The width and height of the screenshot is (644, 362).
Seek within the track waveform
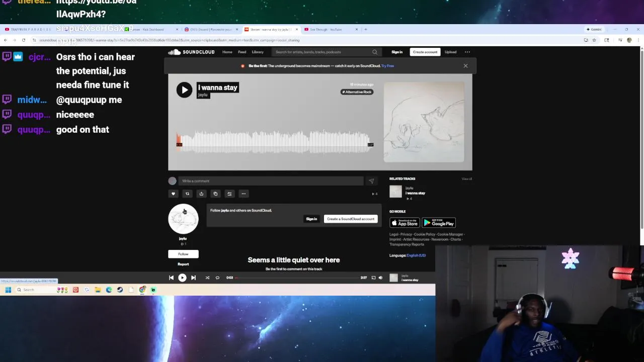click(274, 141)
